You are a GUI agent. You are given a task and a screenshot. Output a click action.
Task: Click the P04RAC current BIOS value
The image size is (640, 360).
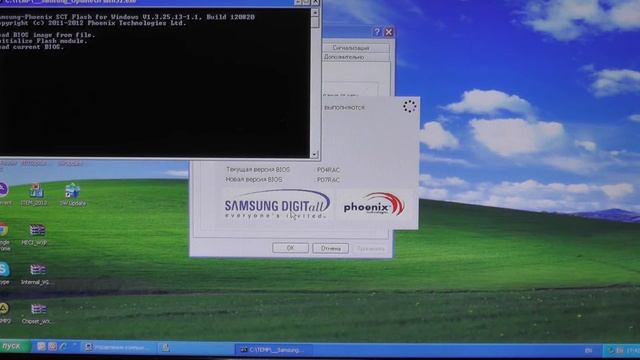point(328,170)
